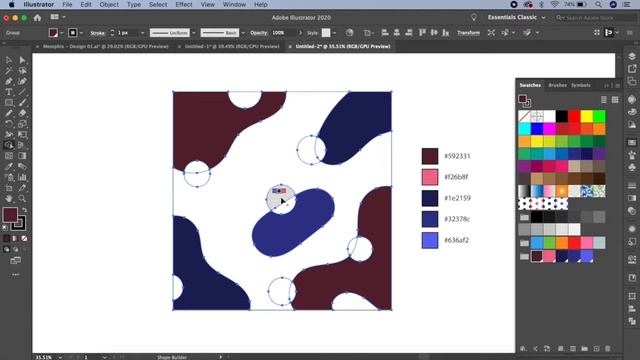Open stroke color dropdown in control bar
Viewport: 640px width, 360px height.
81,33
